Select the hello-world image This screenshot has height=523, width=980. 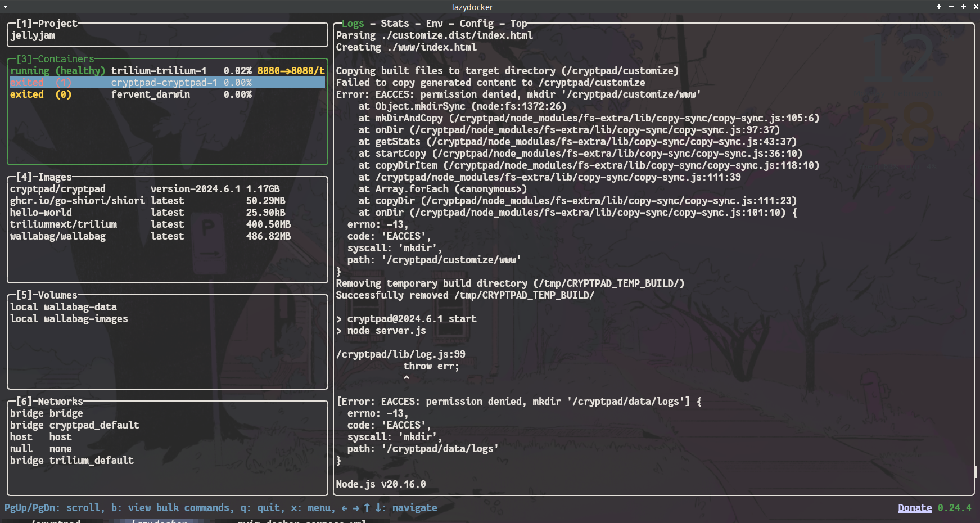[168, 213]
